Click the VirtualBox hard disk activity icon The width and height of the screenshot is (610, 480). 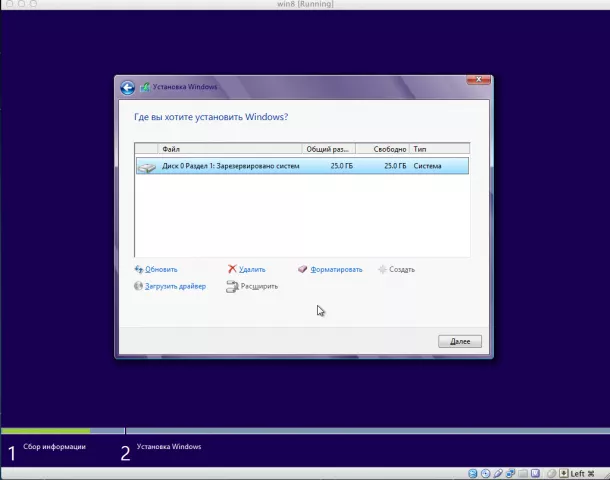472,473
